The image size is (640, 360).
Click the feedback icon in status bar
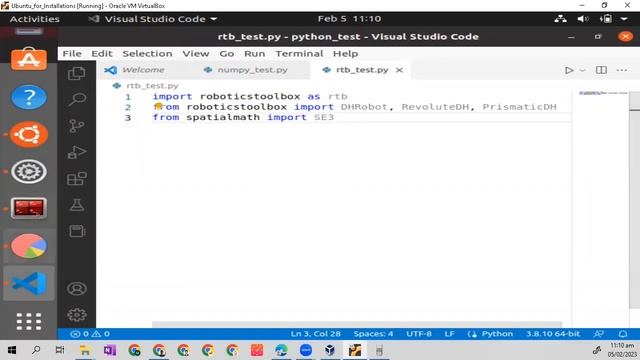(x=598, y=334)
